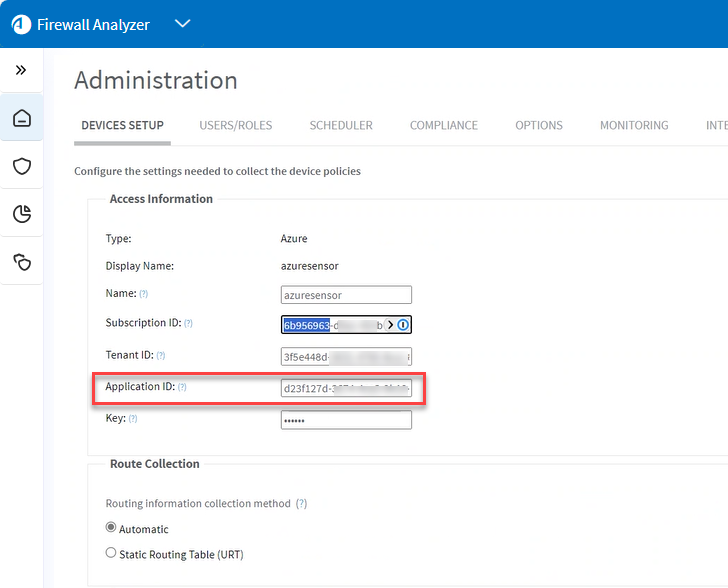
Task: Click the help icon beside Application ID
Action: click(182, 387)
